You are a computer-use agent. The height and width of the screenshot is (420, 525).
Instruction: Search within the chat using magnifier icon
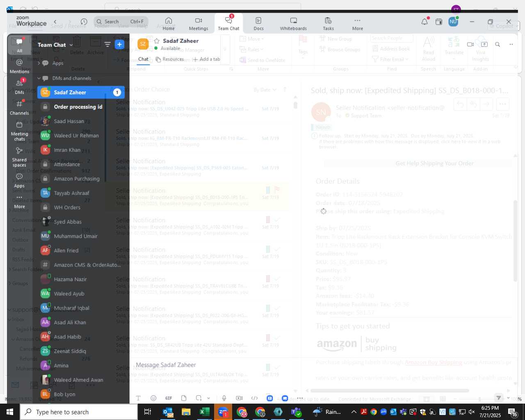(498, 44)
